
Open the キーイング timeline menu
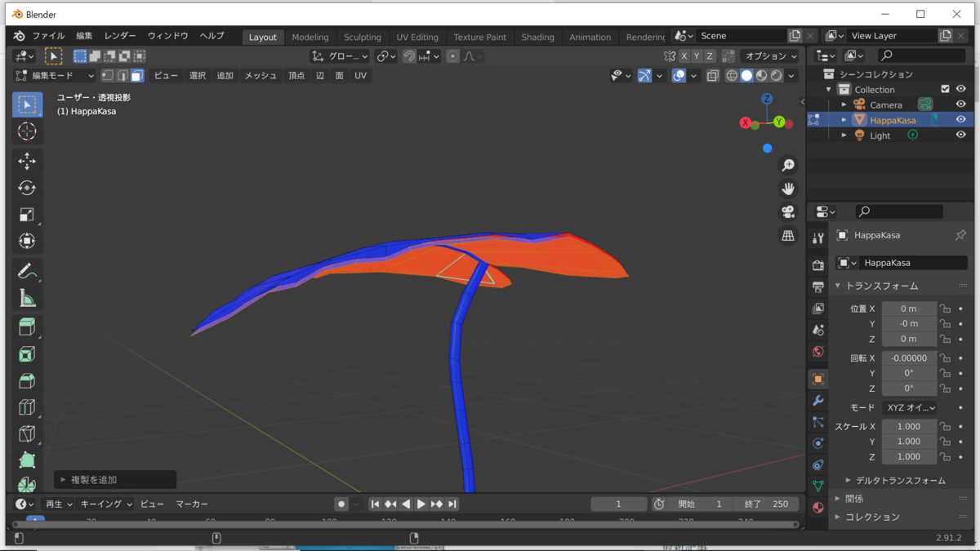click(106, 504)
